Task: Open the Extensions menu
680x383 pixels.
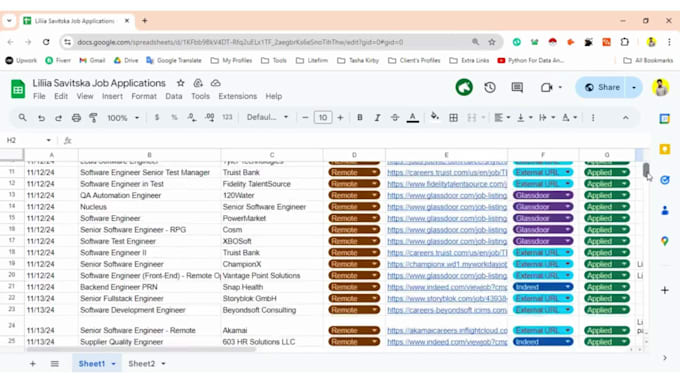Action: (238, 96)
